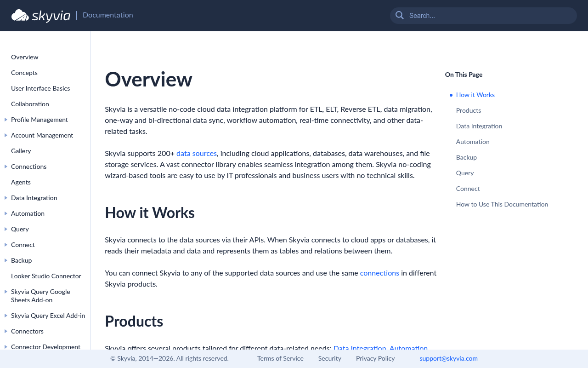Open the Privacy Policy footer link

click(x=375, y=358)
